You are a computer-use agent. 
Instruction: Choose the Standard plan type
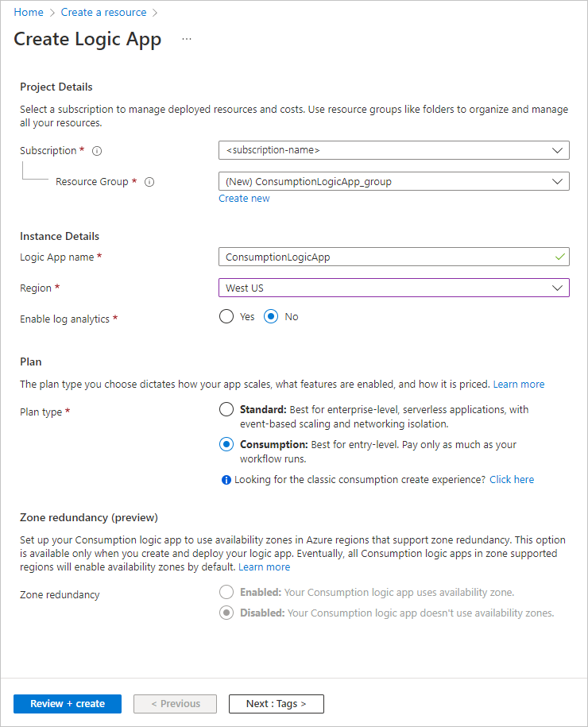click(x=226, y=410)
